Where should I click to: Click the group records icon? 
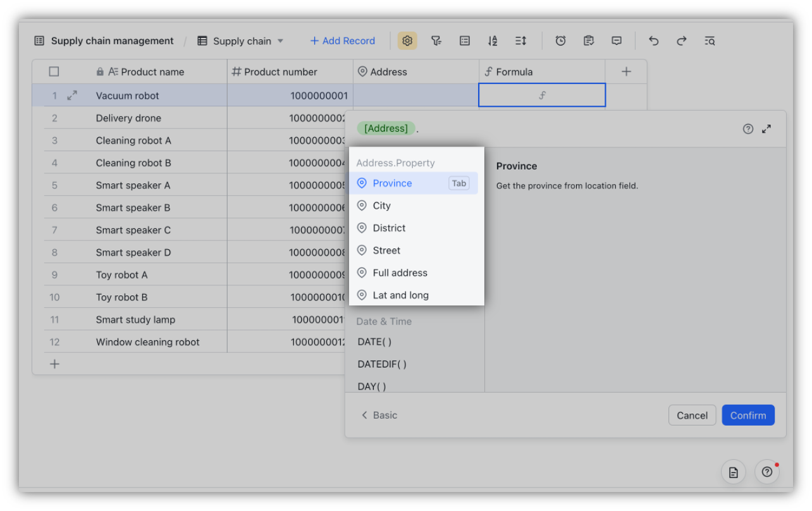pos(465,40)
